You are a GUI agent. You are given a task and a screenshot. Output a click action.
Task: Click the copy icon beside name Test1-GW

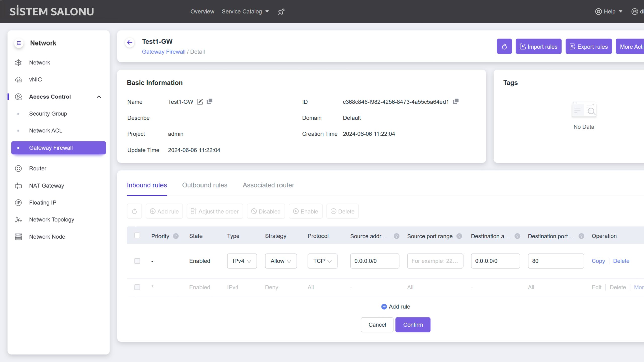tap(209, 102)
